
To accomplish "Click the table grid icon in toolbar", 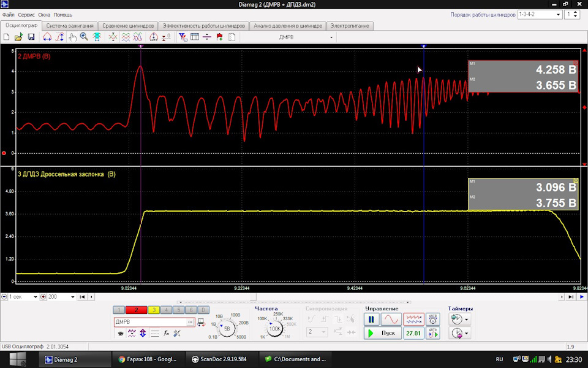I will click(195, 37).
